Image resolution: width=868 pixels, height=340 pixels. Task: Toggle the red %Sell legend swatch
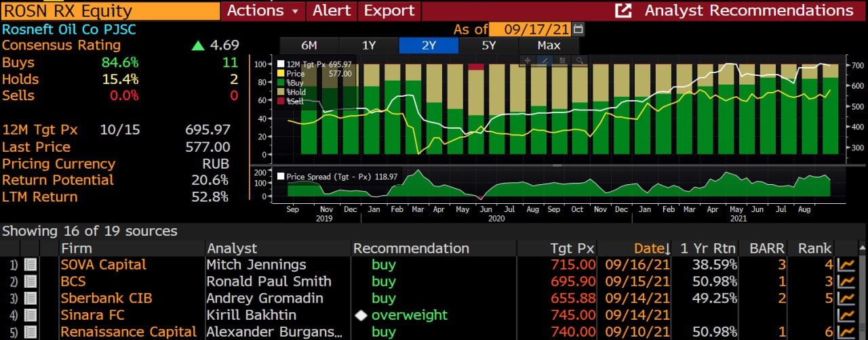coord(281,101)
